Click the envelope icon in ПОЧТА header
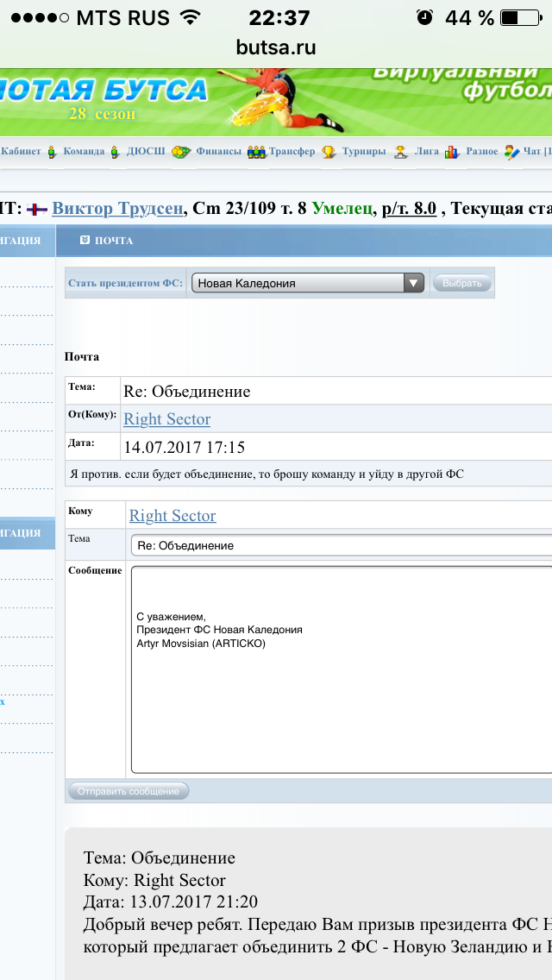This screenshot has height=980, width=552. [x=84, y=241]
